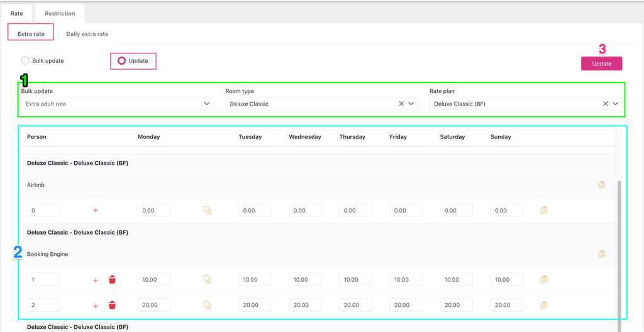Image resolution: width=644 pixels, height=332 pixels.
Task: Click the Monday column header
Action: 148,137
